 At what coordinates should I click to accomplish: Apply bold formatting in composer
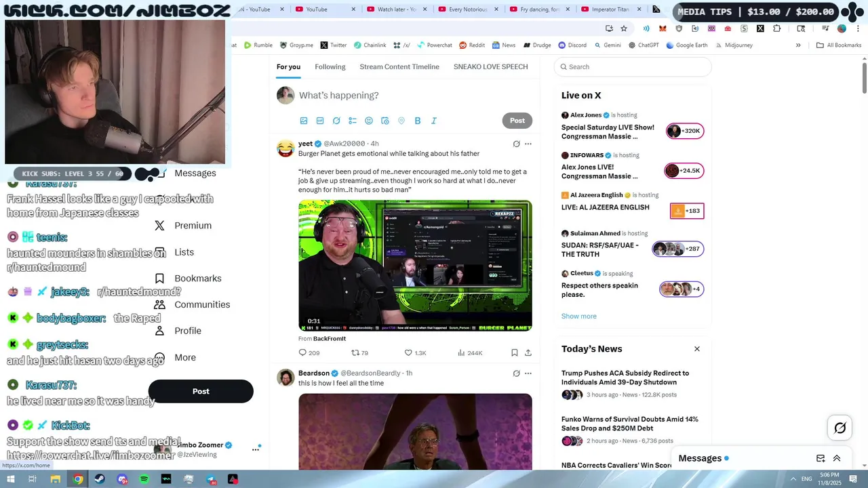[418, 121]
